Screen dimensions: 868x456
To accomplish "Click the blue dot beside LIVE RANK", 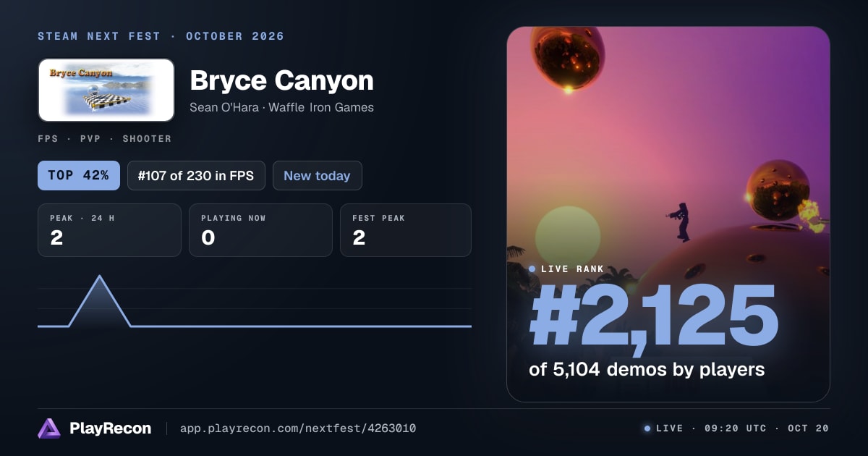I will 532,269.
